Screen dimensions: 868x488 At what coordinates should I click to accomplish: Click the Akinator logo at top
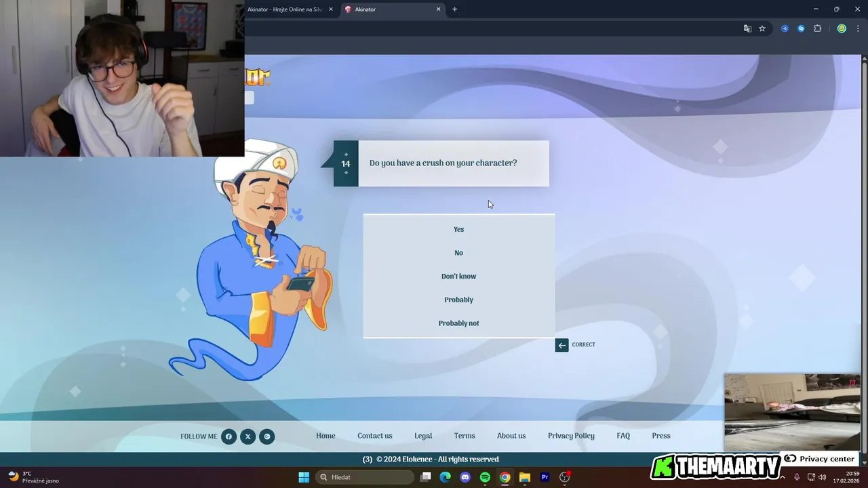pos(258,77)
